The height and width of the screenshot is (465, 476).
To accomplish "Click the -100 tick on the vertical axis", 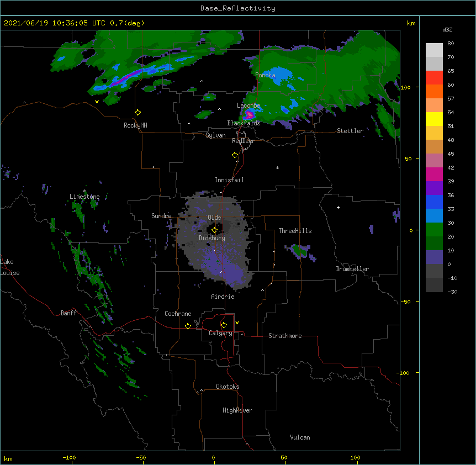I will click(404, 373).
